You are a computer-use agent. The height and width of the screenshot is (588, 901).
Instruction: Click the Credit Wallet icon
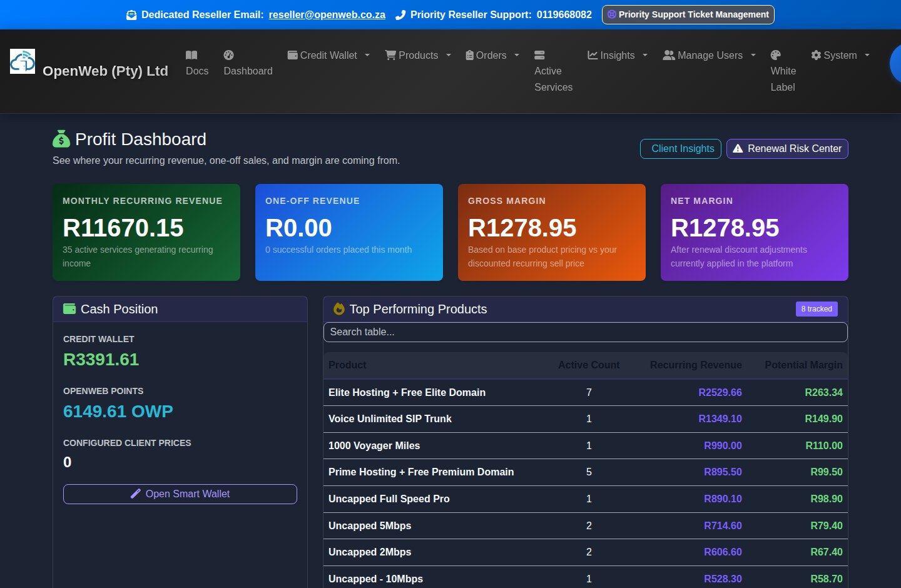[292, 55]
